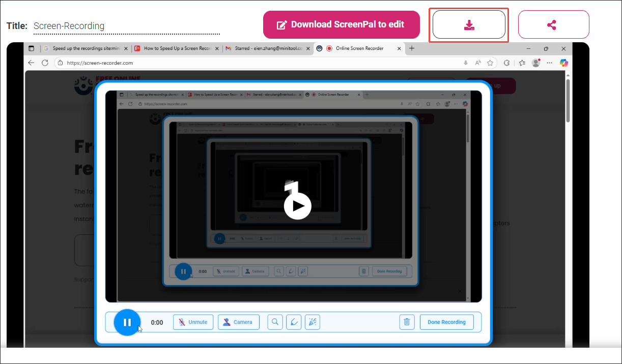Open the browser extensions icon
Screen dimensions: 622x364
click(x=506, y=63)
